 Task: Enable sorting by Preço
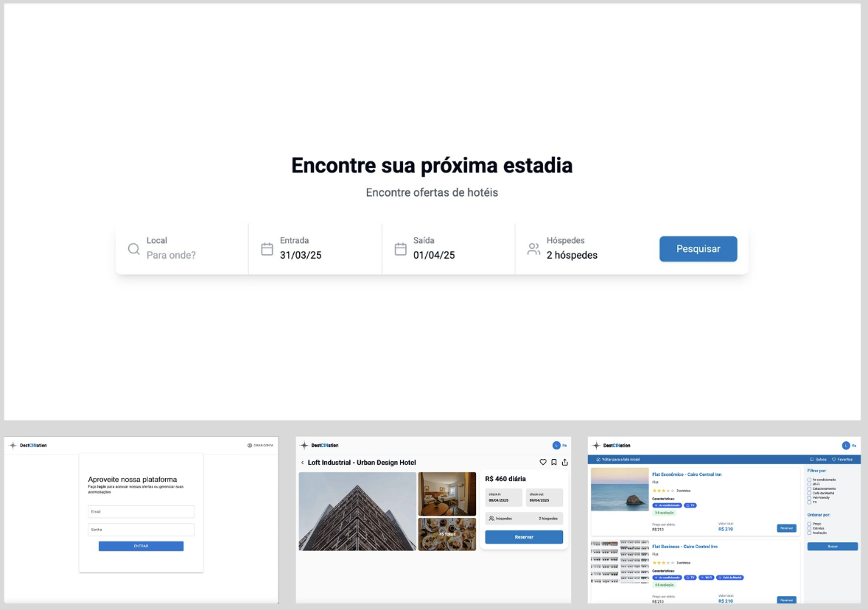(809, 524)
